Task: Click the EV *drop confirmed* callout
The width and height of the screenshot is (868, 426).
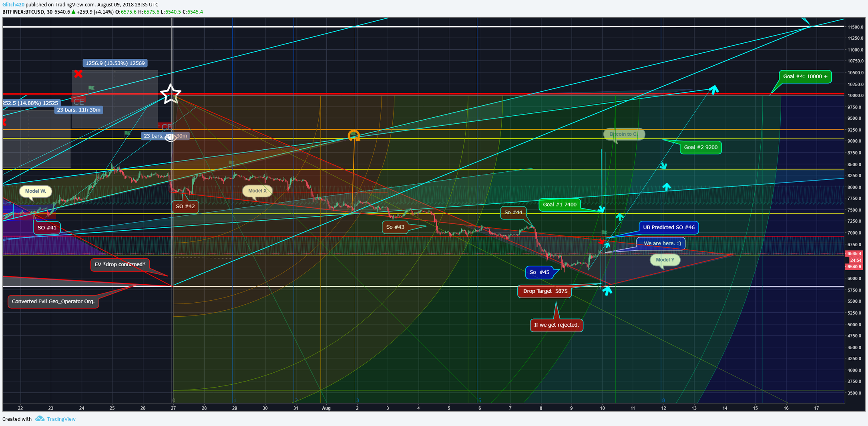Action: [120, 265]
